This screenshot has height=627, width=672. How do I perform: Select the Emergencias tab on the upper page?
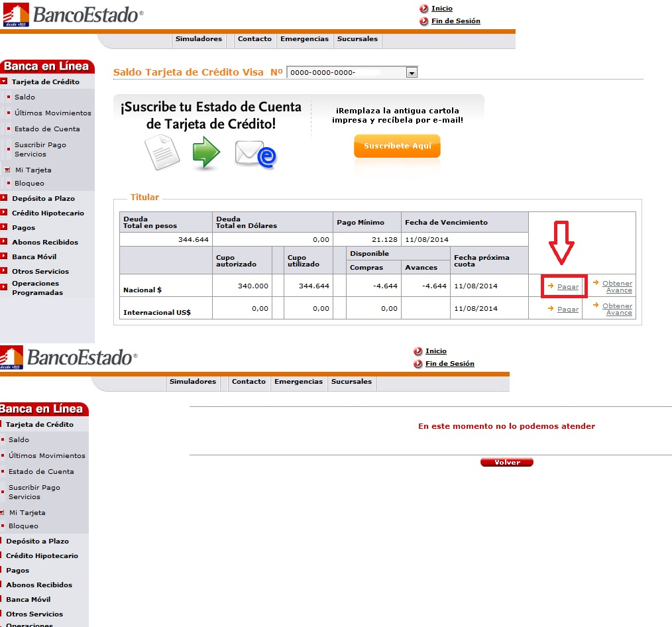(x=304, y=39)
